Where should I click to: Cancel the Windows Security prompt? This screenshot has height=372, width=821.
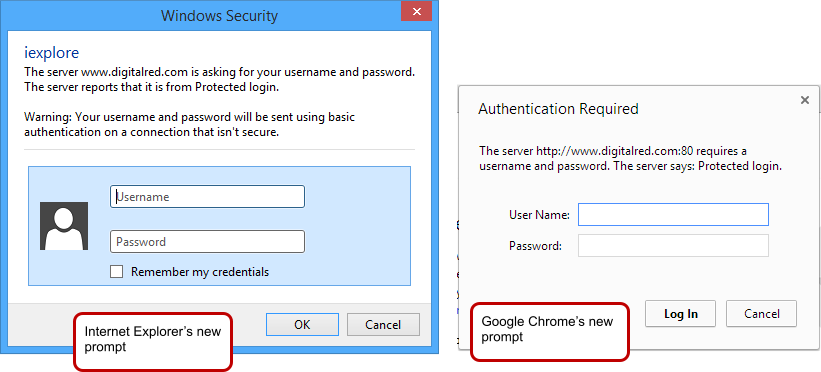tap(383, 324)
